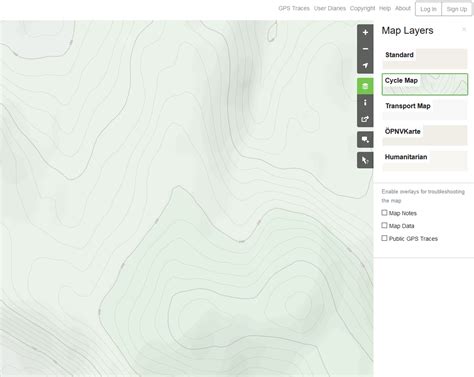Open the Copyright page link
The image size is (474, 377).
(362, 8)
